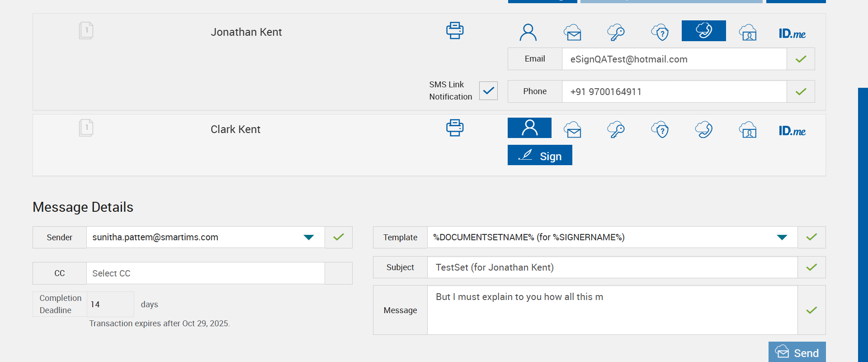Screen dimensions: 868x362
Task: Expand the Template dropdown list
Action: [782, 238]
